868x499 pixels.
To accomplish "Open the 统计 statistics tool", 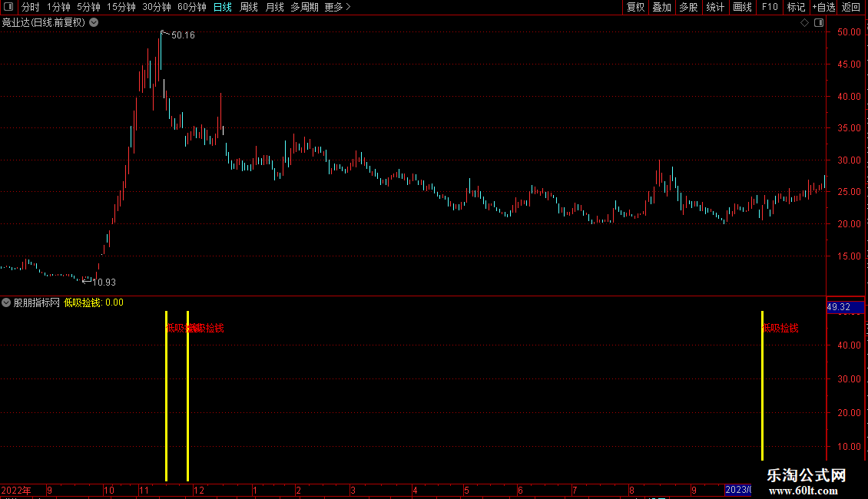I will [715, 7].
